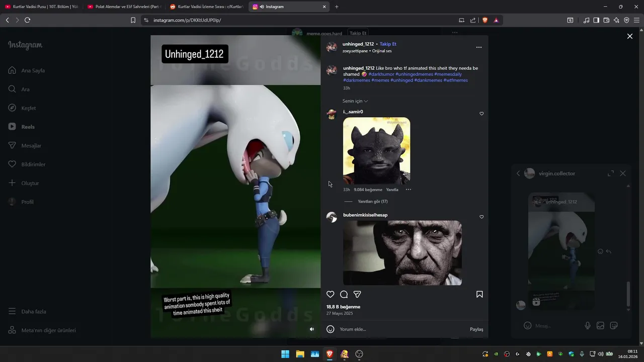Toggle the browser sidebar panel
This screenshot has height=362, width=644.
(x=596, y=20)
